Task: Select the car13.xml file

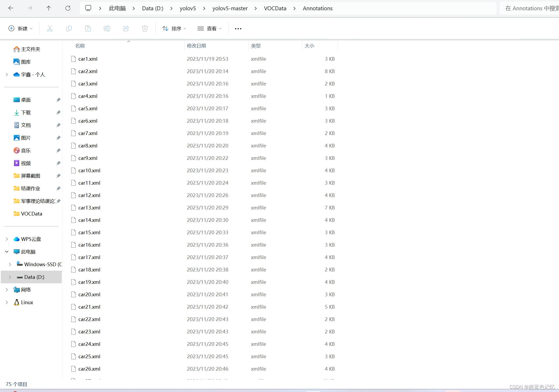Action: tap(89, 208)
